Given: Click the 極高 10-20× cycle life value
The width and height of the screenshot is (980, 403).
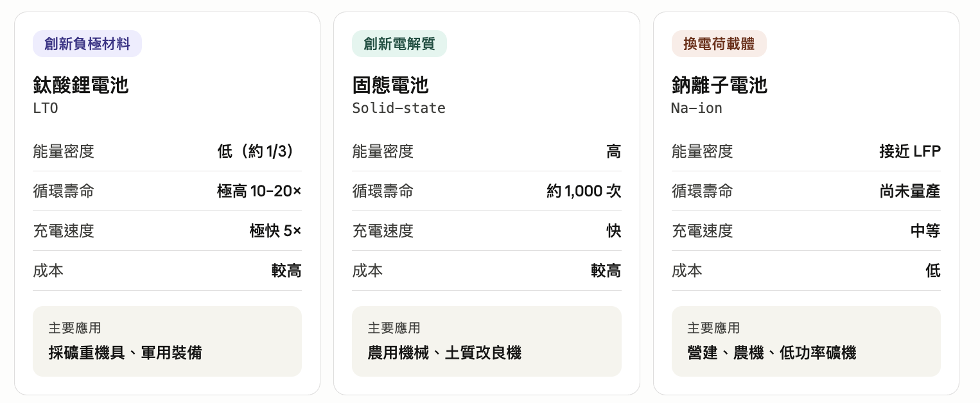Looking at the screenshot, I should pos(259,191).
